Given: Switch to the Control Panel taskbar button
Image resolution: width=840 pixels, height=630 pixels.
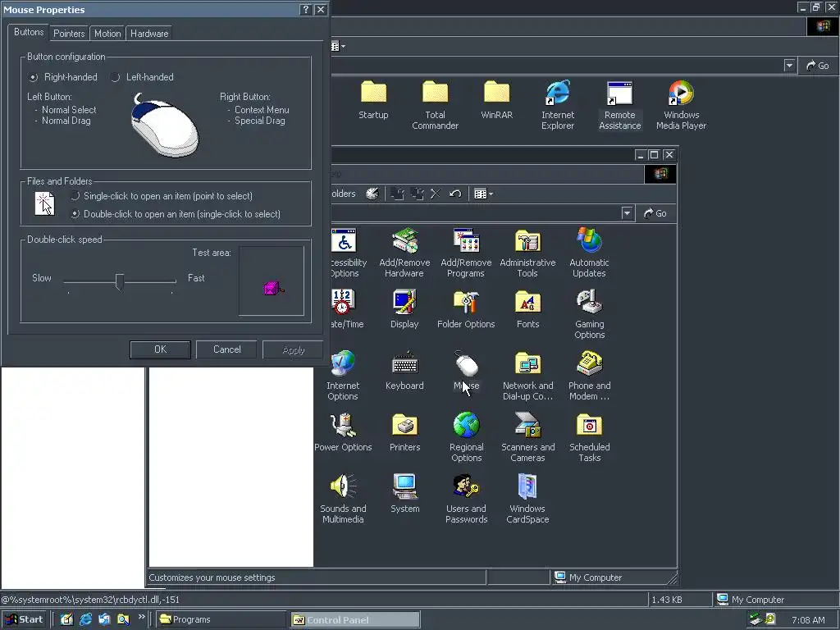Looking at the screenshot, I should [355, 619].
